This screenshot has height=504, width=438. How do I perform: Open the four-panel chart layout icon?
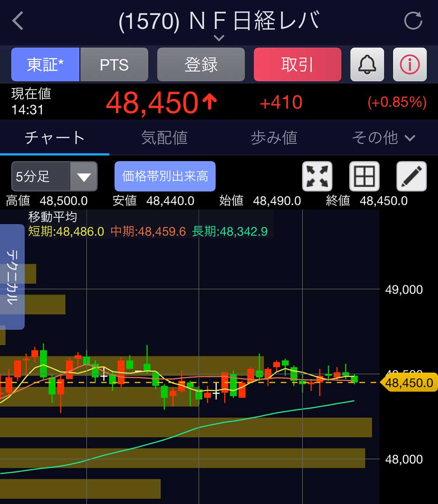coord(364,176)
